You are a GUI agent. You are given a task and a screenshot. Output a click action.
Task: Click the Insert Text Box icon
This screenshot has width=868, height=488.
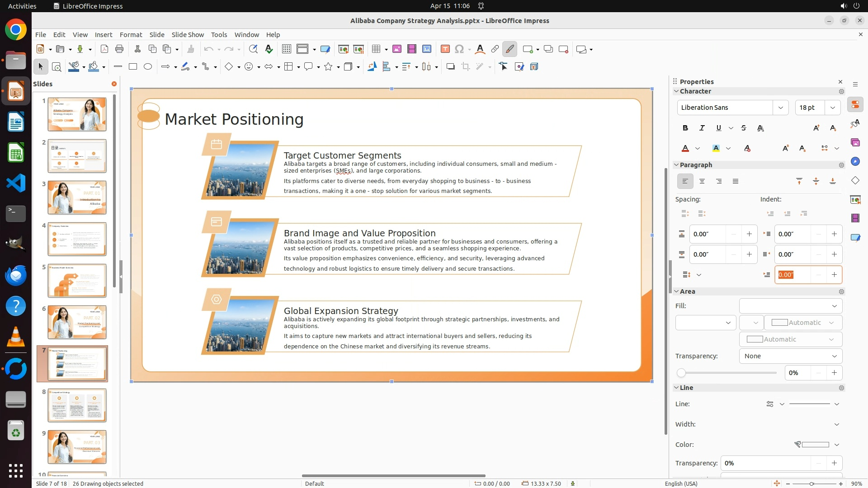(445, 49)
